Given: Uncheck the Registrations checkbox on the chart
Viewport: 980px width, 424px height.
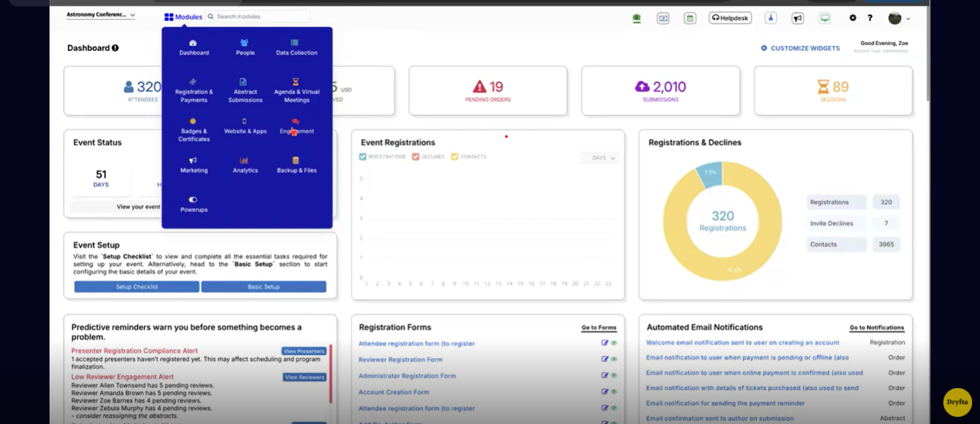Looking at the screenshot, I should tap(363, 157).
